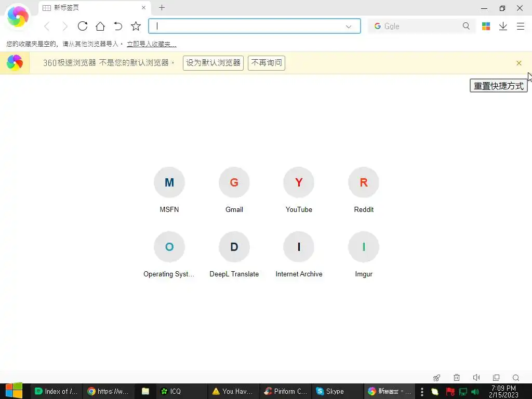Switch to Piriform C... taskbar window

(286, 391)
